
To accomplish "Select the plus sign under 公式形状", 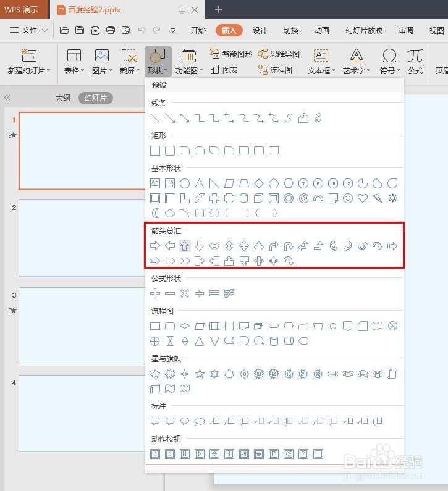I will tap(155, 293).
